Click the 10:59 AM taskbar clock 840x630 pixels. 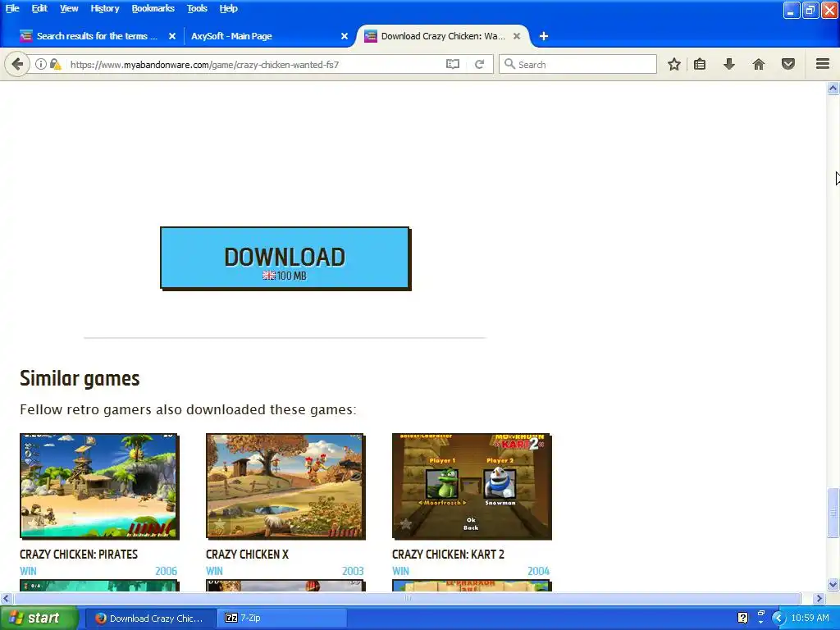point(810,619)
